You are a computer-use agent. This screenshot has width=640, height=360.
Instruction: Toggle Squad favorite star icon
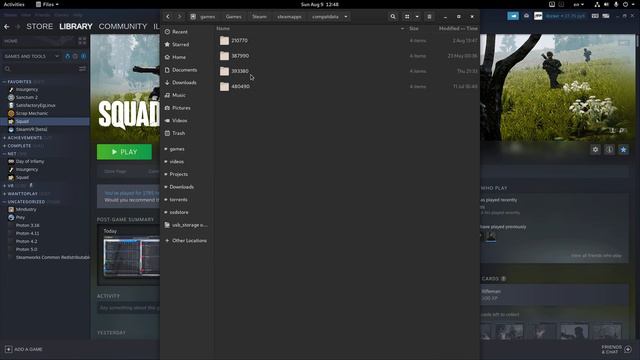(623, 150)
